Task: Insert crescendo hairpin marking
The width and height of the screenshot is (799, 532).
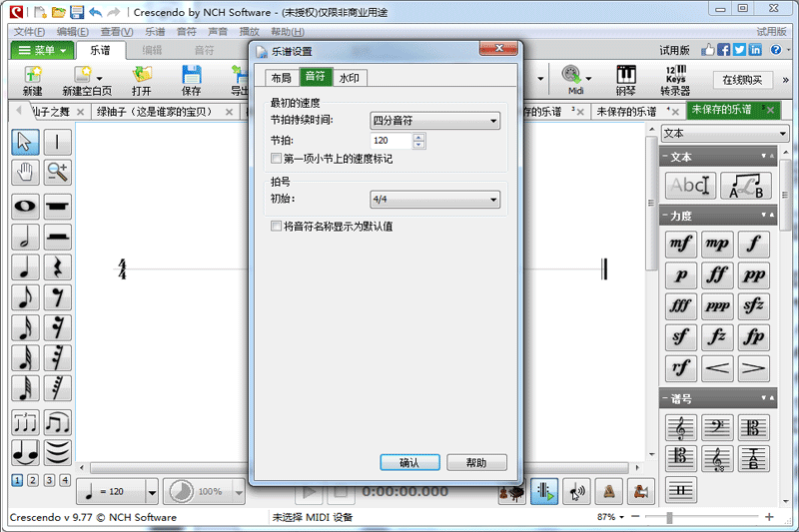Action: coord(717,368)
